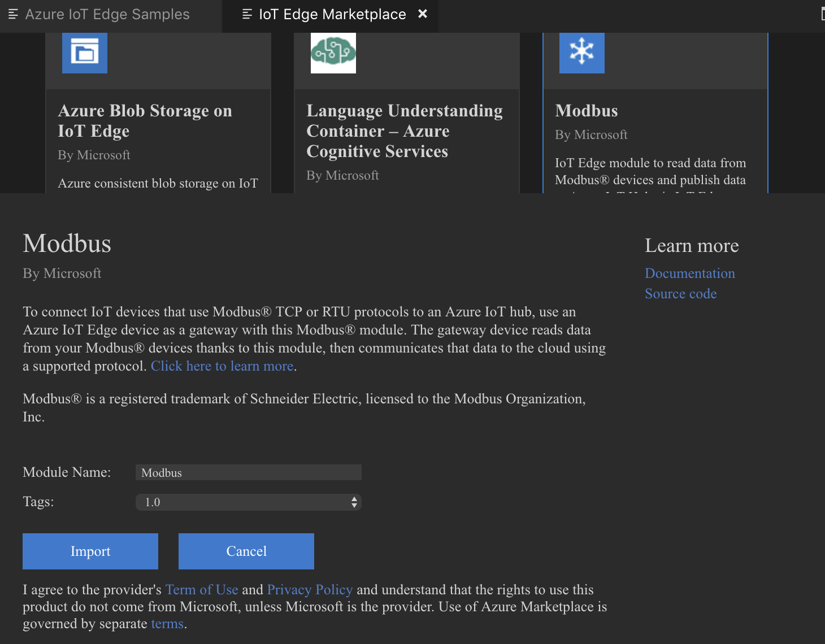This screenshot has width=825, height=644.
Task: Open the Tags version dropdown
Action: [x=249, y=502]
